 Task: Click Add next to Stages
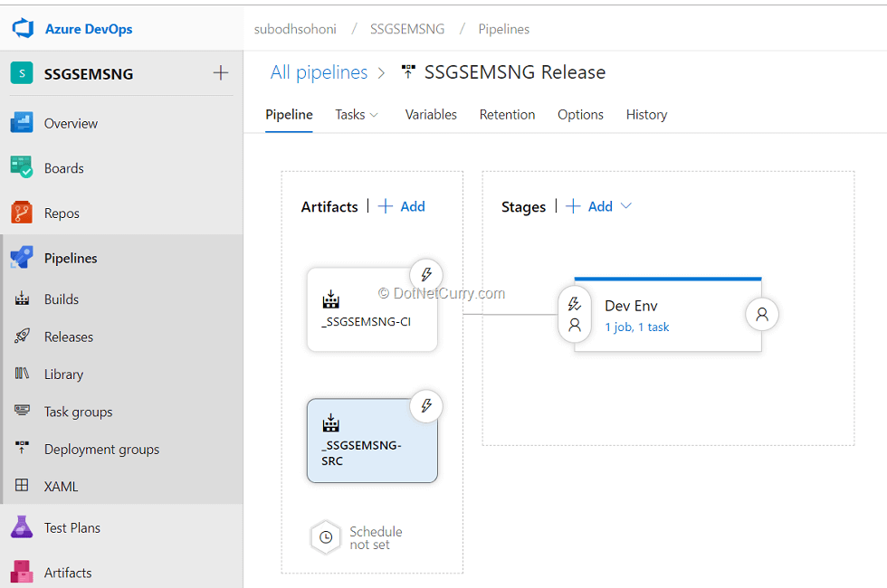[589, 206]
